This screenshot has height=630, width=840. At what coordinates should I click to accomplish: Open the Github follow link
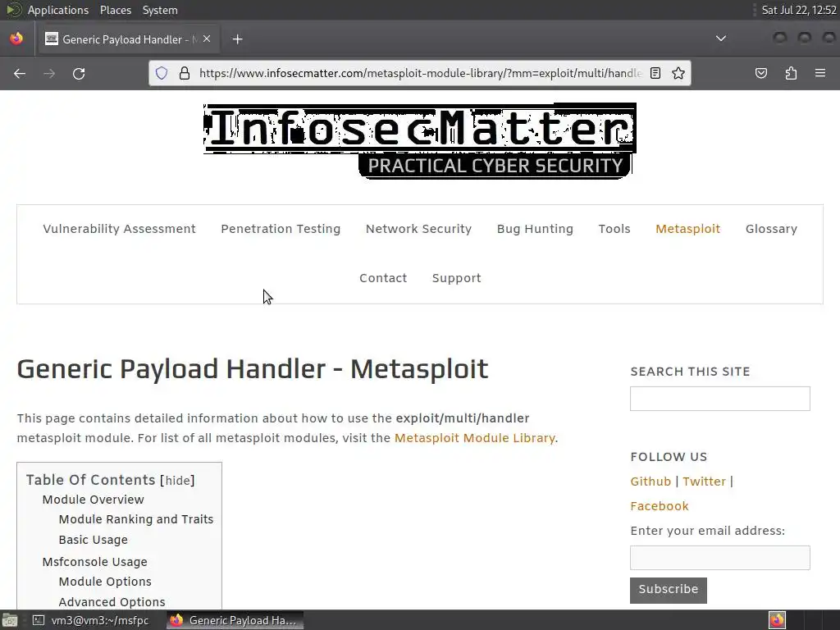pyautogui.click(x=651, y=481)
